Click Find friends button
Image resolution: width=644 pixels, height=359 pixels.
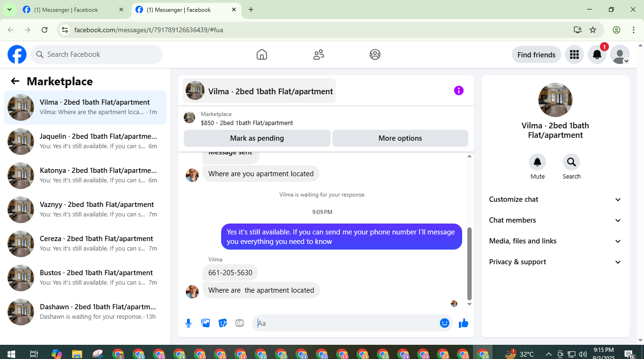point(537,54)
